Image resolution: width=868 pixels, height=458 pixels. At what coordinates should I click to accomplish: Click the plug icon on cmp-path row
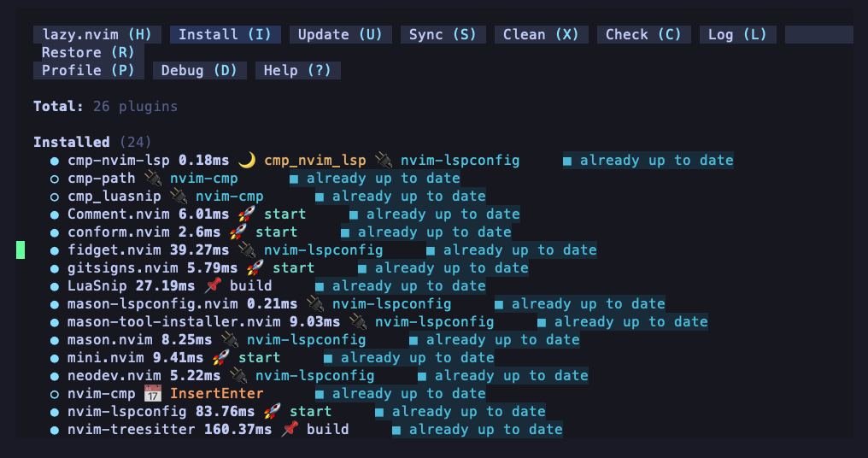(x=153, y=178)
